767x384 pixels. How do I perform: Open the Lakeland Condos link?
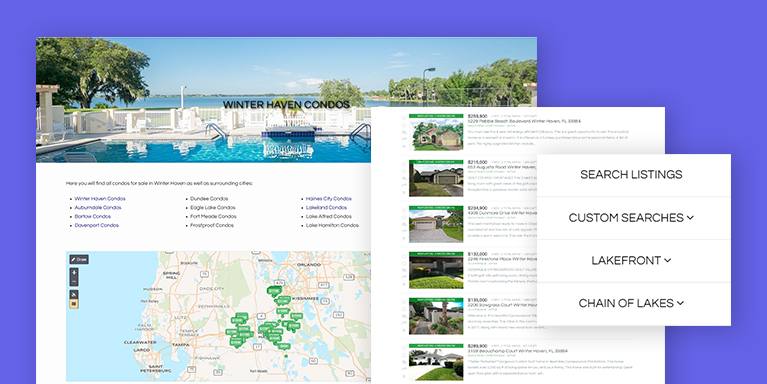point(326,207)
